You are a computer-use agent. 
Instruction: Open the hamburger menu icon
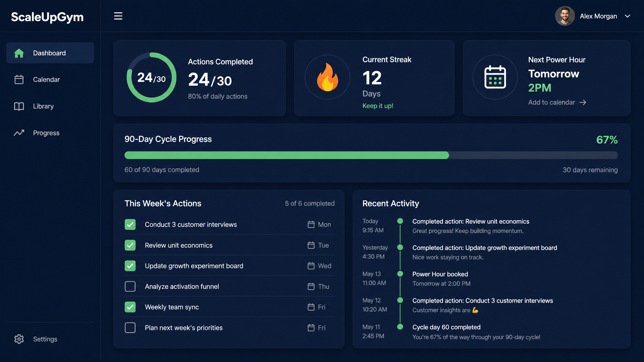(x=118, y=16)
